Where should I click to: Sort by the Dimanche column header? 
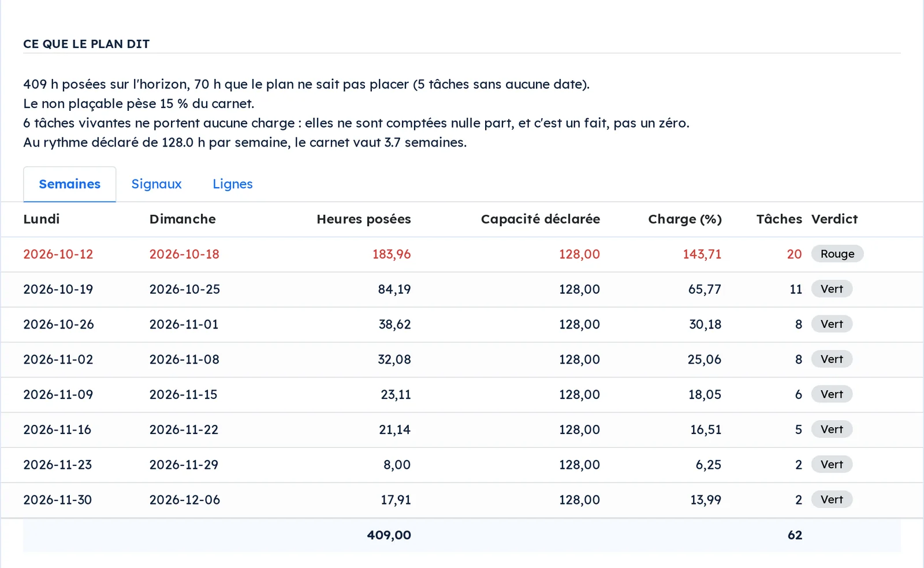[182, 219]
